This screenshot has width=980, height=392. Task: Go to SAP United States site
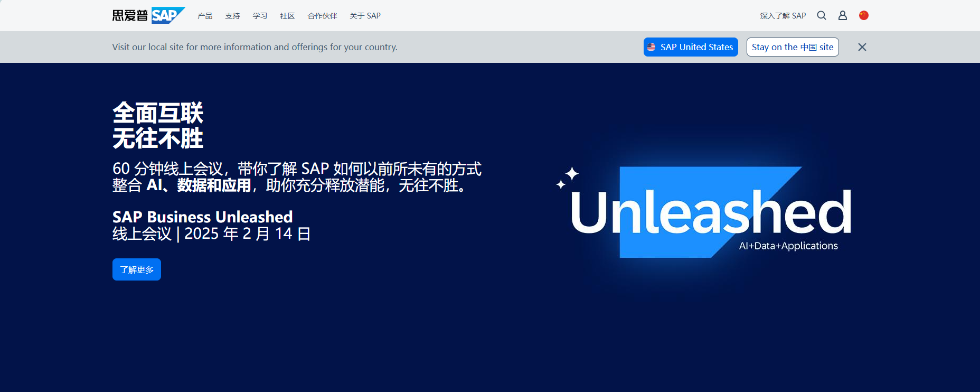[691, 47]
